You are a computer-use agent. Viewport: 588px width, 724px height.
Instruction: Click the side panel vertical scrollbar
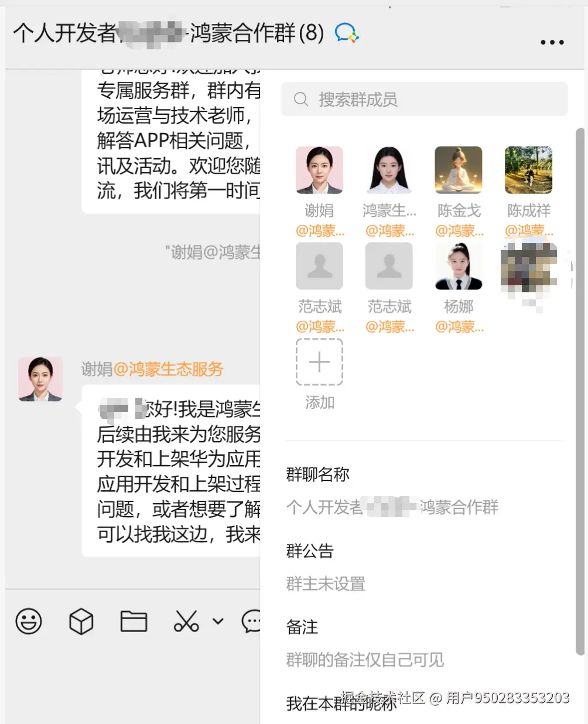(580, 391)
